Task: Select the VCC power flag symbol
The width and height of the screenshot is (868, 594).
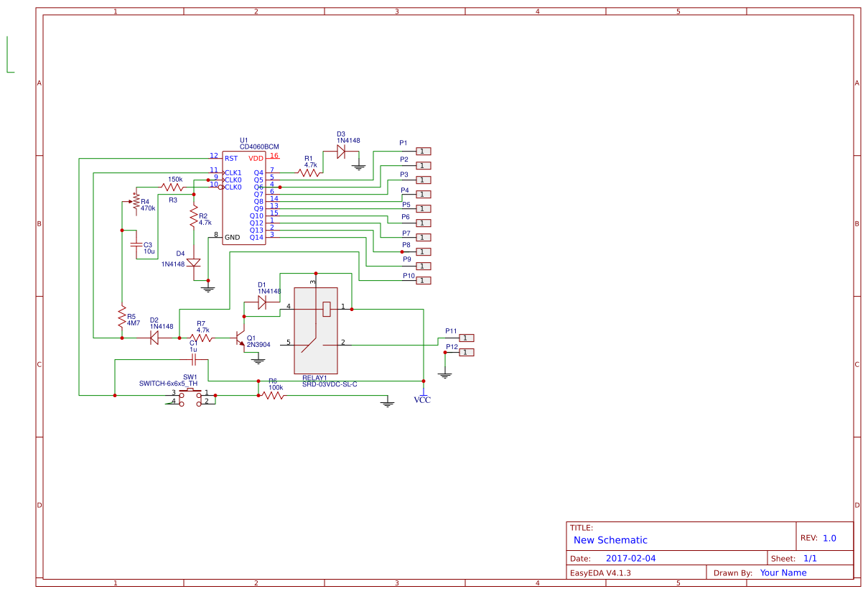Action: [x=424, y=395]
